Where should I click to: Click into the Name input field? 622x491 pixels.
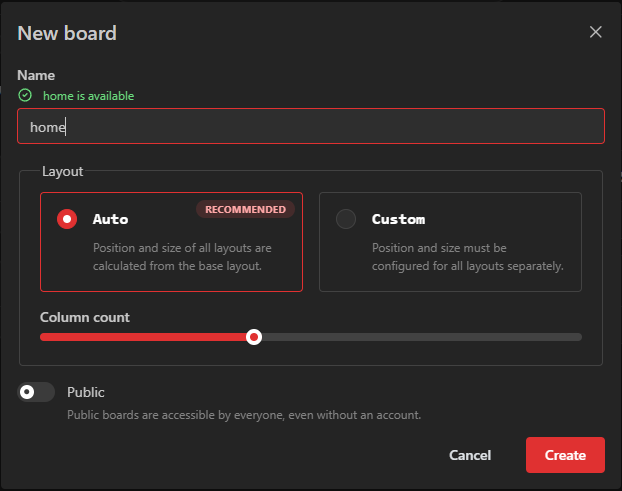[310, 127]
